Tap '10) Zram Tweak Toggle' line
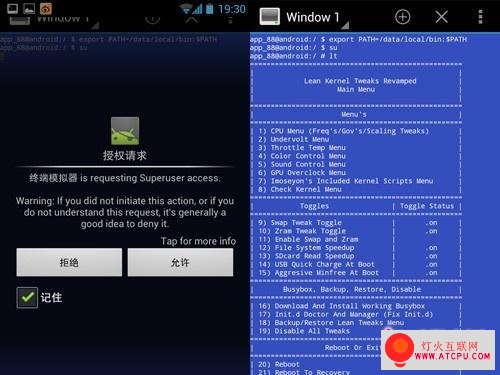The height and width of the screenshot is (375, 500). tap(302, 231)
